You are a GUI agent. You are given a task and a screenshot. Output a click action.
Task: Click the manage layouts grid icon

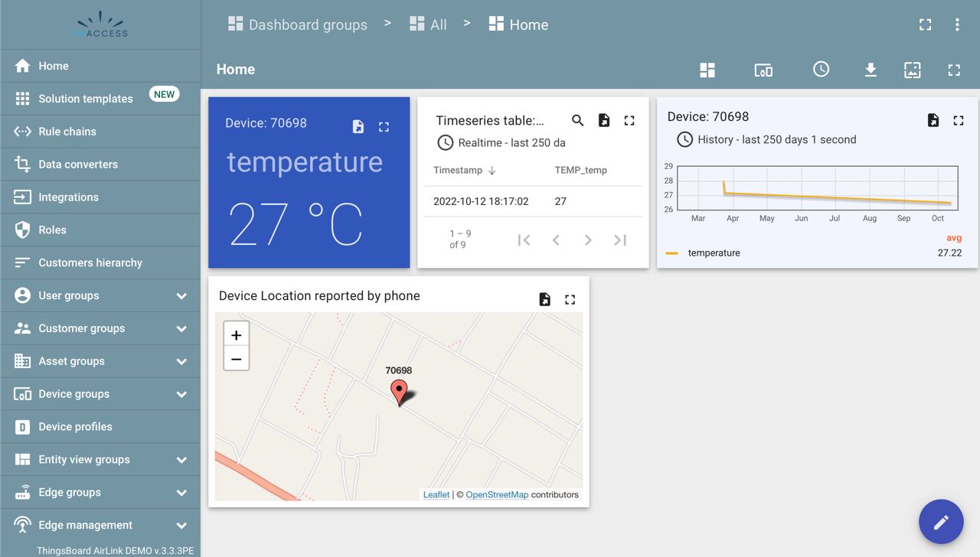click(x=707, y=70)
